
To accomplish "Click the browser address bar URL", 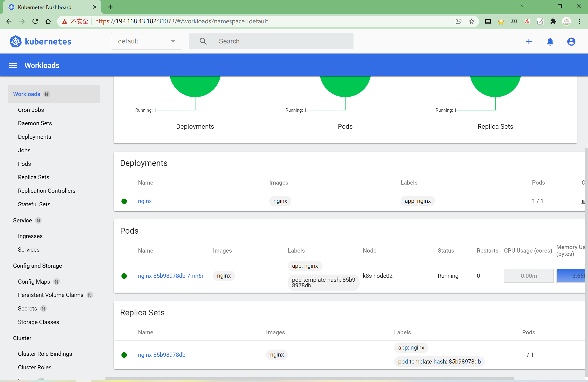I will [182, 21].
